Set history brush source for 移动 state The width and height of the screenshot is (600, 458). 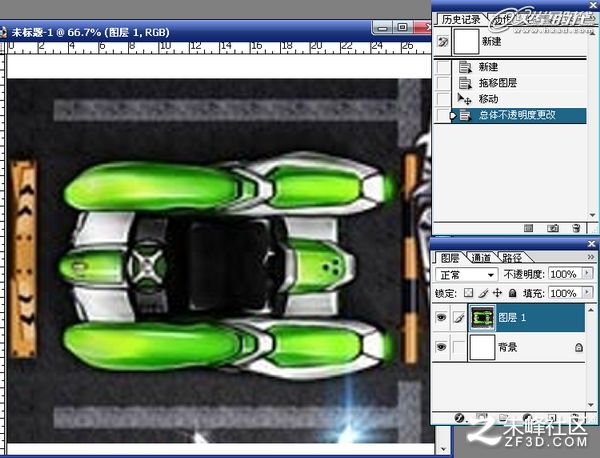(443, 99)
